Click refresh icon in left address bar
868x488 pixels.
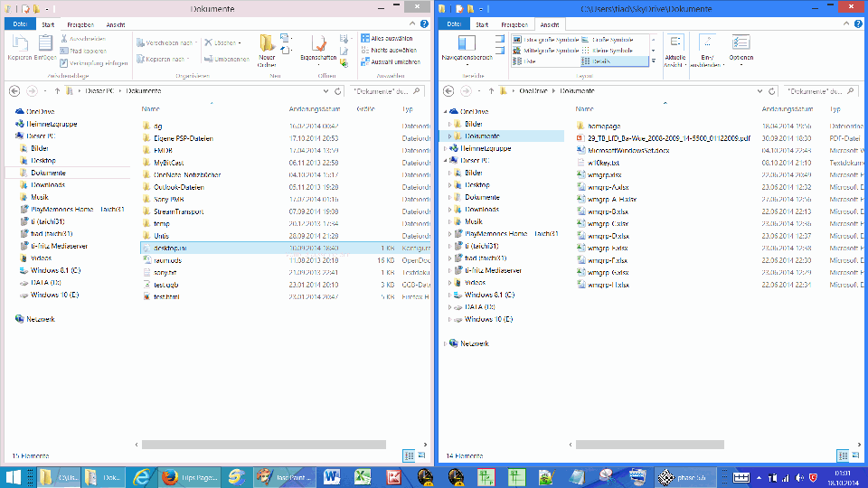point(336,91)
